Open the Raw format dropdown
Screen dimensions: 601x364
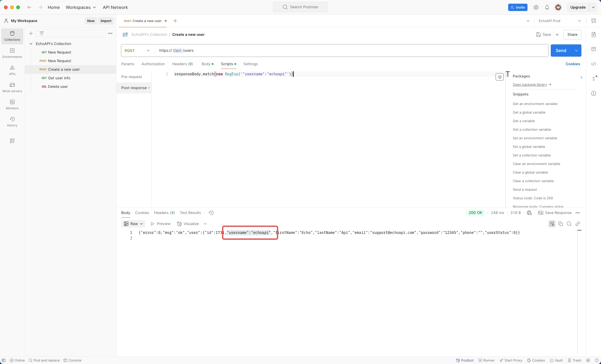pos(133,224)
